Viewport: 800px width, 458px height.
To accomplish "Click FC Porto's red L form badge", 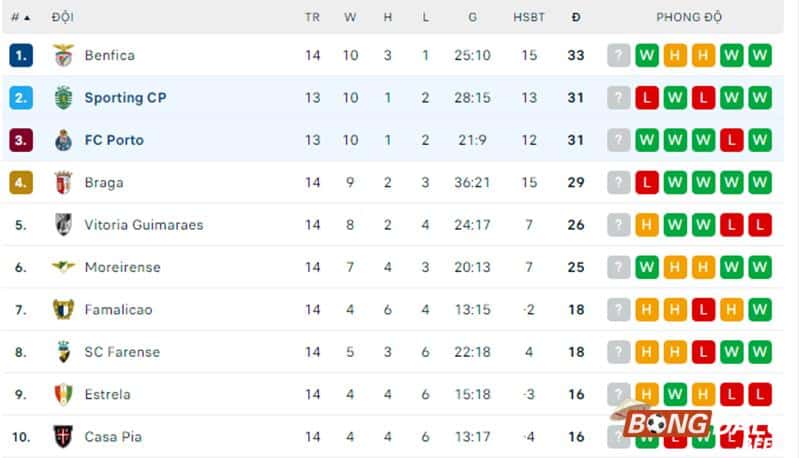I will pyautogui.click(x=732, y=140).
